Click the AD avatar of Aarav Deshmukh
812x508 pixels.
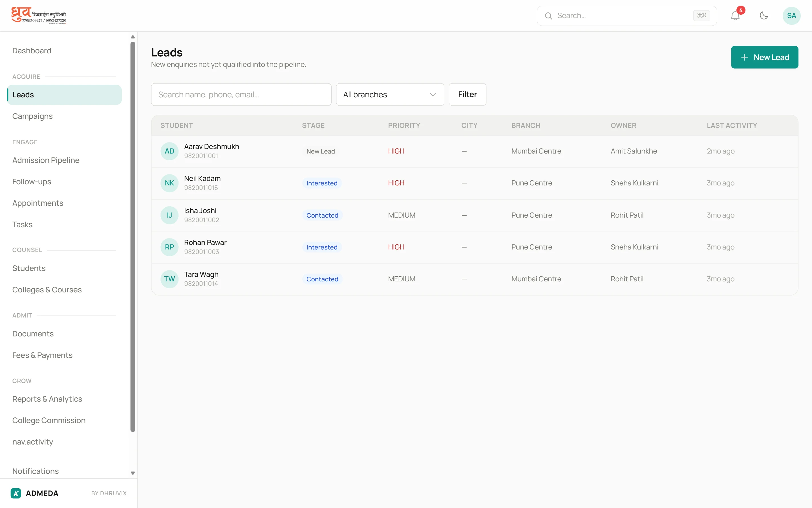[169, 151]
